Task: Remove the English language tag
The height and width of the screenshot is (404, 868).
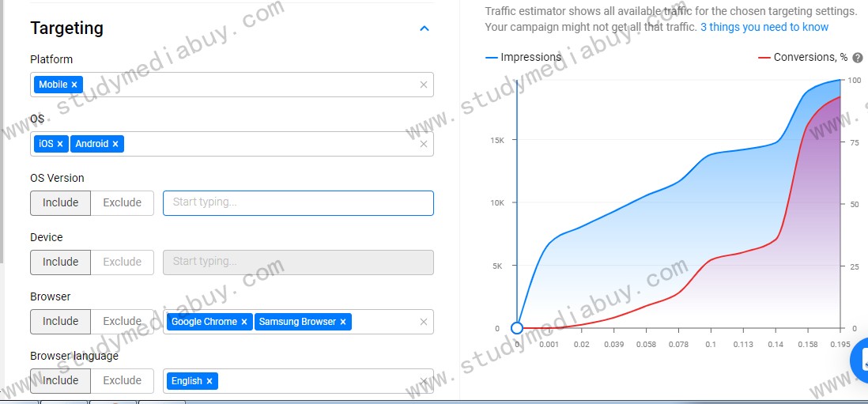Action: click(209, 381)
